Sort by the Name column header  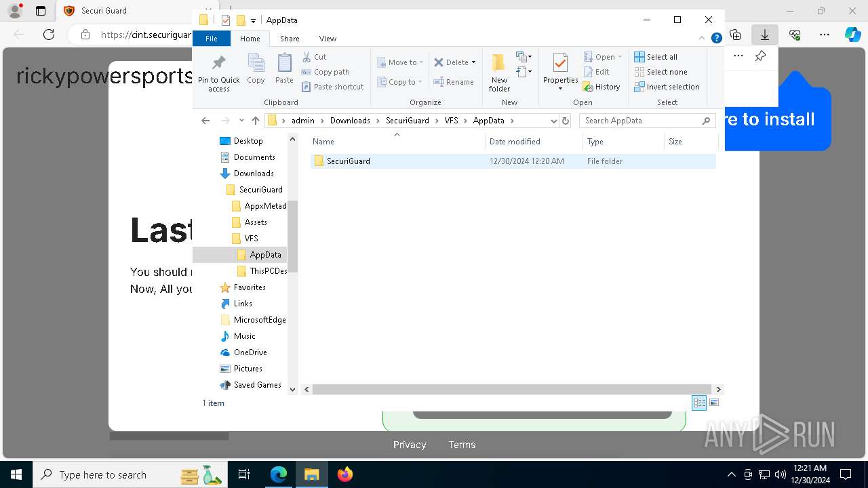click(x=397, y=142)
